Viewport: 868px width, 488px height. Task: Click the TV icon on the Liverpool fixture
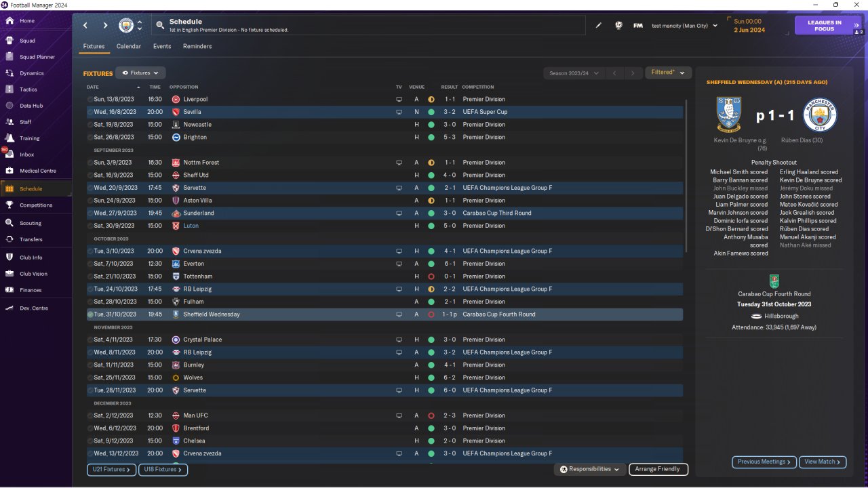(399, 100)
